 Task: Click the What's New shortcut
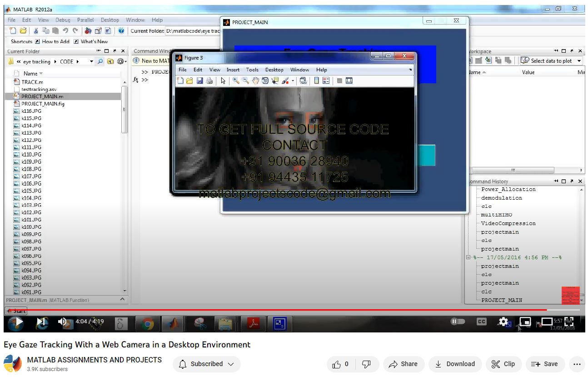click(x=91, y=41)
